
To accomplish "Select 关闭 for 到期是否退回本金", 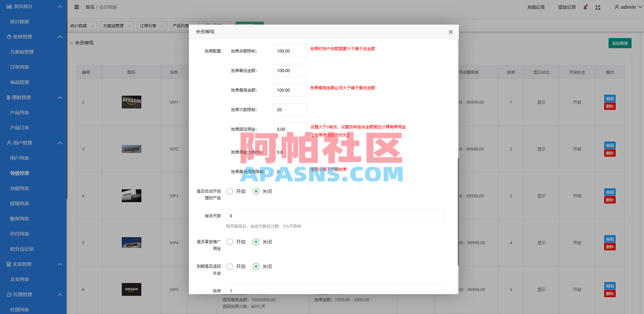I will click(256, 266).
